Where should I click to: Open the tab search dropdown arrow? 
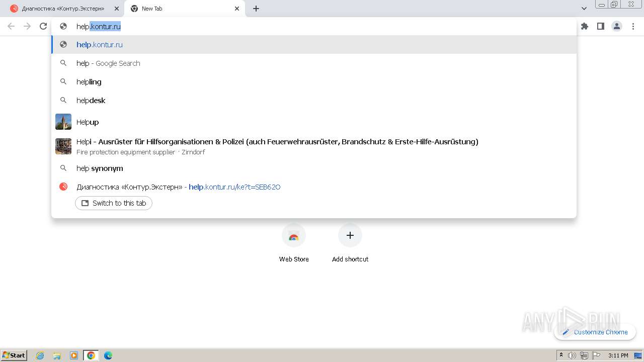(584, 9)
